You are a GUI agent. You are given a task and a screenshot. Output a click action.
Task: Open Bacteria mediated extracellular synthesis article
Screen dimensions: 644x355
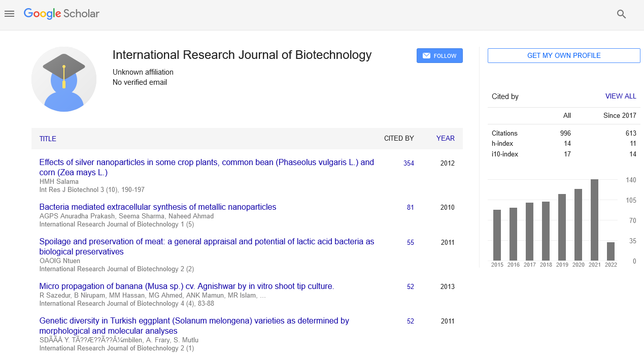click(158, 207)
